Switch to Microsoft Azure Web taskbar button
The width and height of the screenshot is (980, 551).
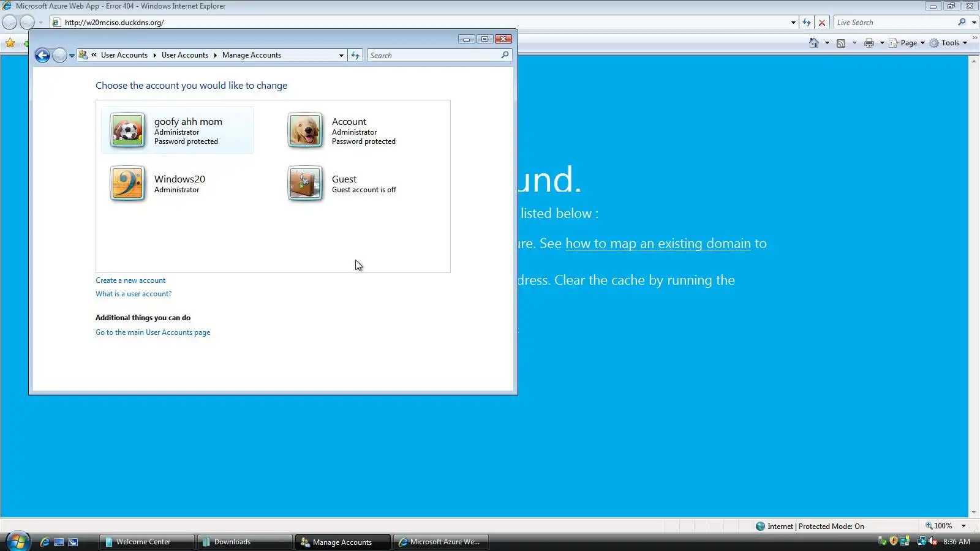441,542
